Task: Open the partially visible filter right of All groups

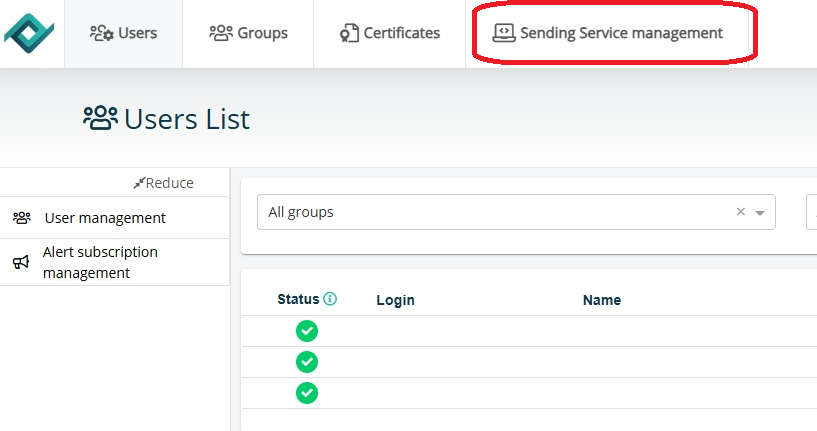Action: (811, 212)
